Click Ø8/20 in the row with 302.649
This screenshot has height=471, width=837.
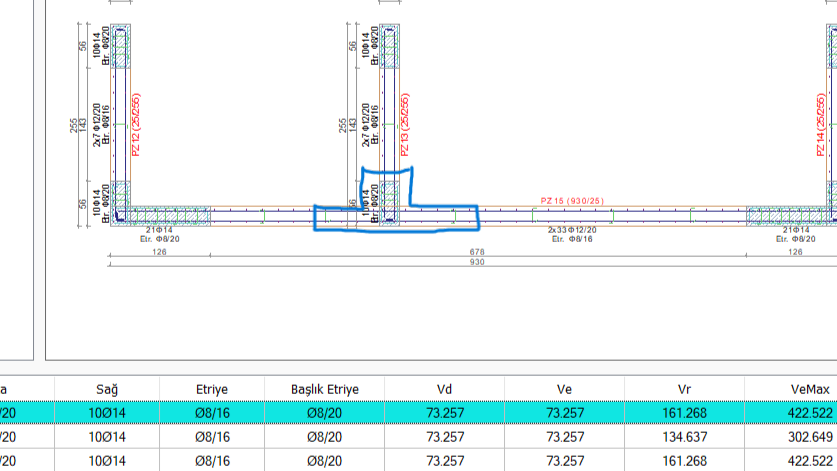[x=325, y=437]
